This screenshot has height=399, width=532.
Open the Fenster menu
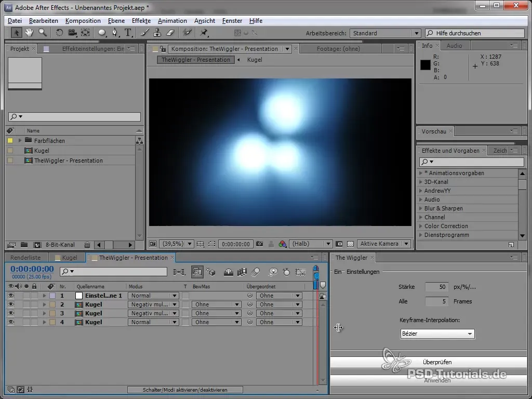232,21
